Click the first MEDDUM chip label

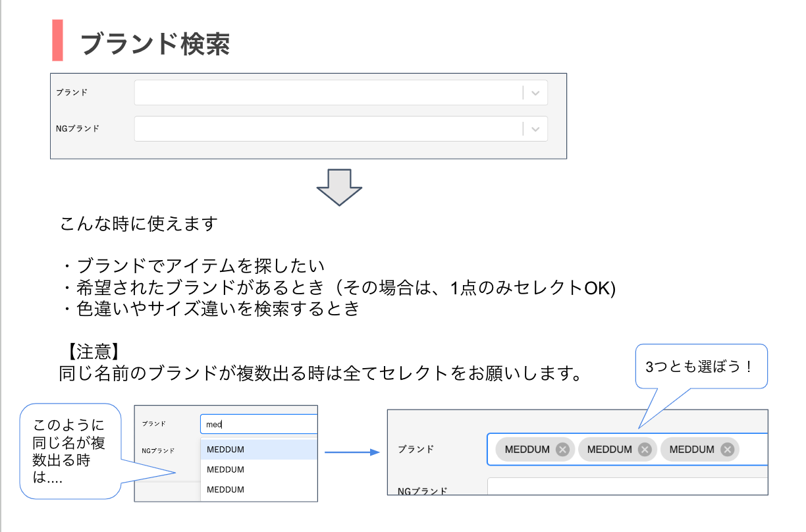point(527,450)
